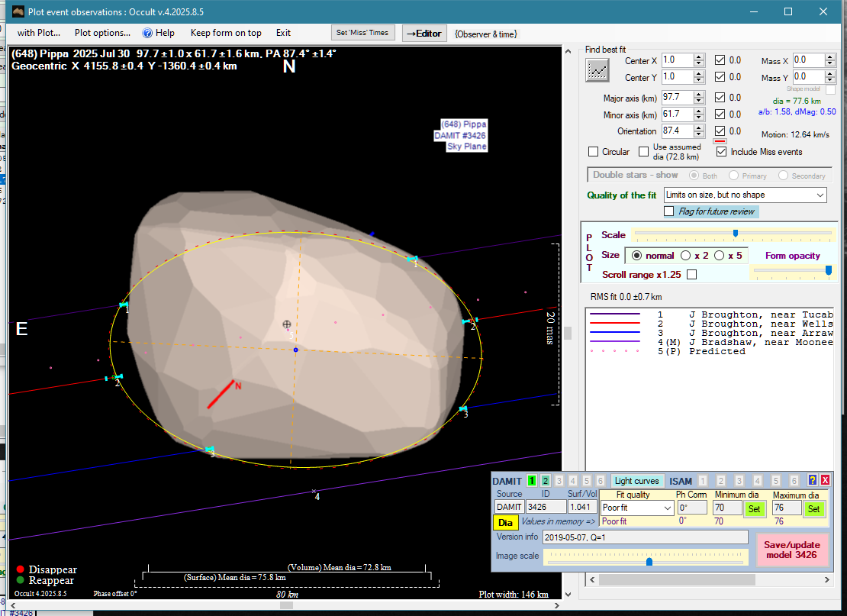Select the x 2 plot size option

[x=685, y=255]
